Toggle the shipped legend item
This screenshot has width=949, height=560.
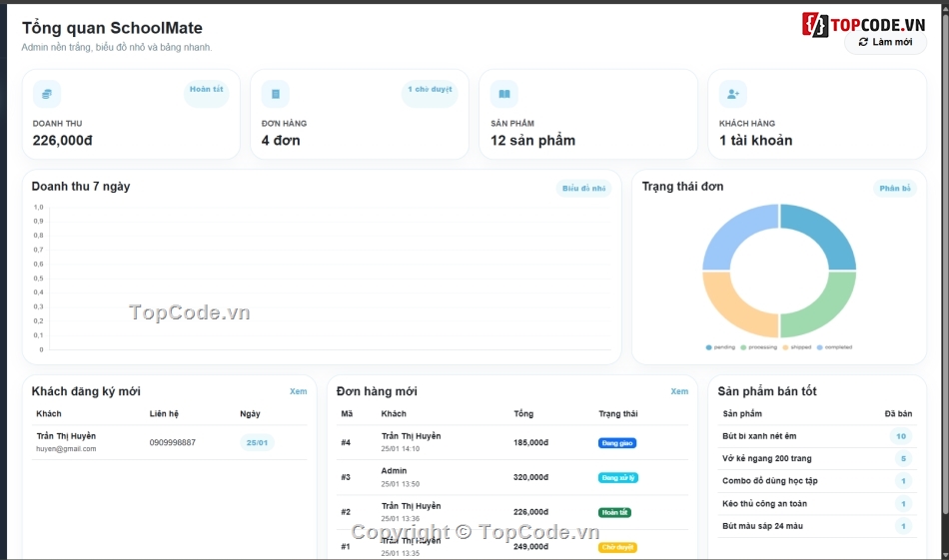(796, 347)
